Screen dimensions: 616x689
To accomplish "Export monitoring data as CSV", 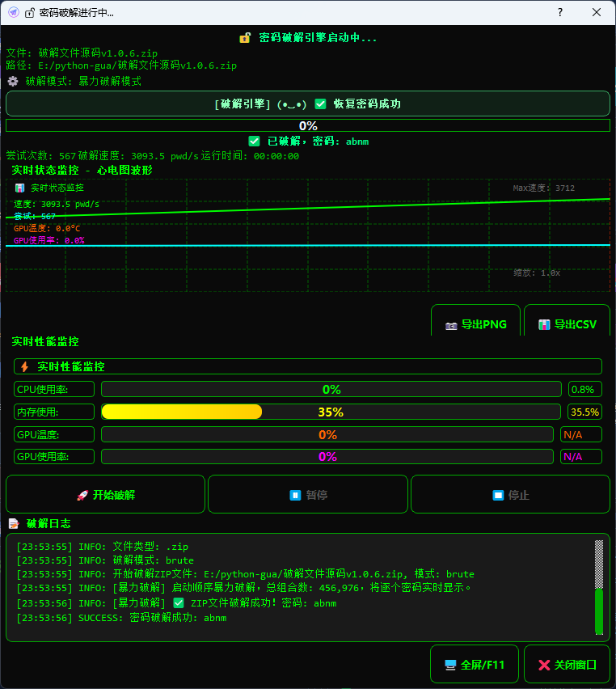I will tap(567, 321).
